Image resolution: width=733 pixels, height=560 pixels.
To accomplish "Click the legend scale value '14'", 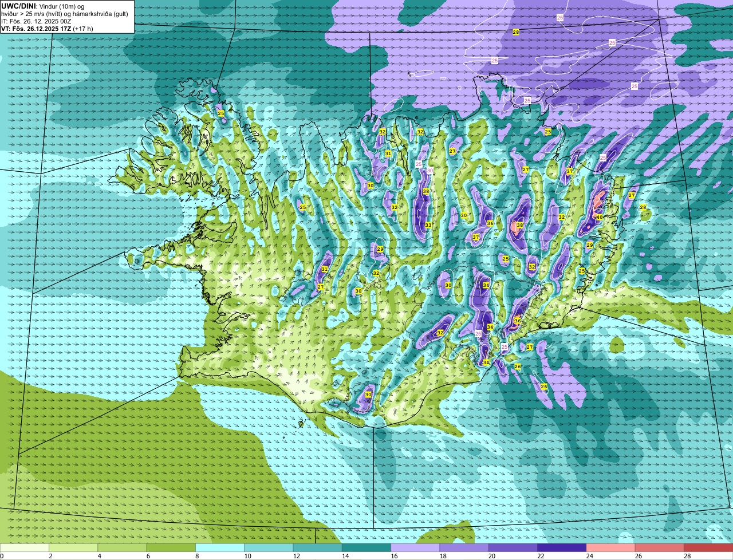I will 345,556.
